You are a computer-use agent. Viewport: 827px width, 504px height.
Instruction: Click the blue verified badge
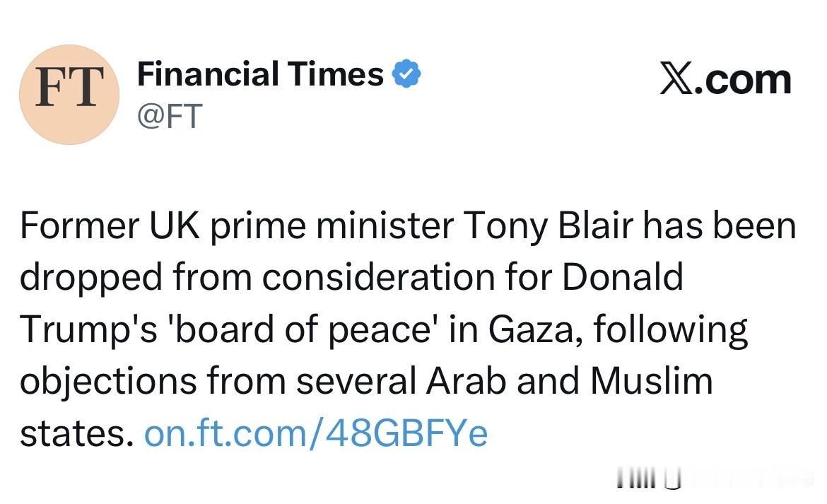(406, 74)
